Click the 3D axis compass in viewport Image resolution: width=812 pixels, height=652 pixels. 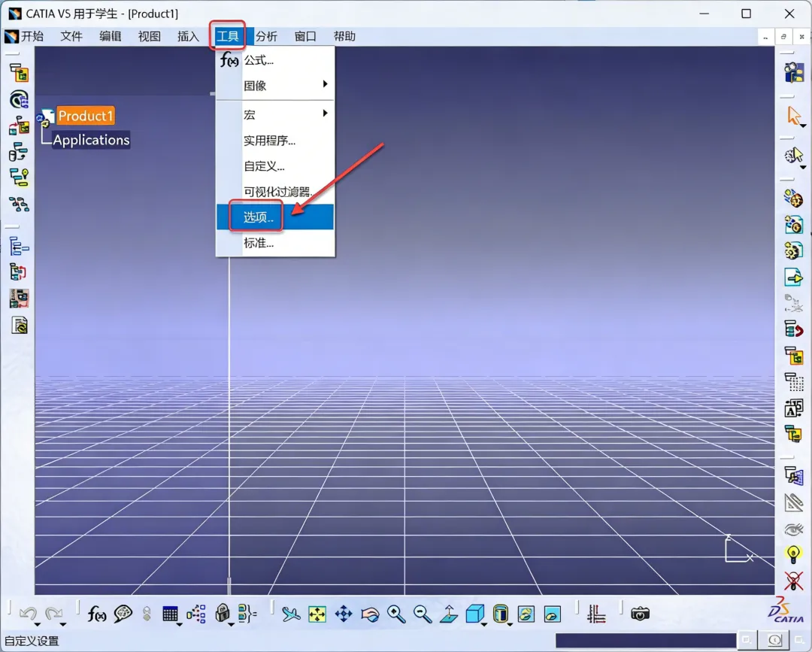click(738, 549)
